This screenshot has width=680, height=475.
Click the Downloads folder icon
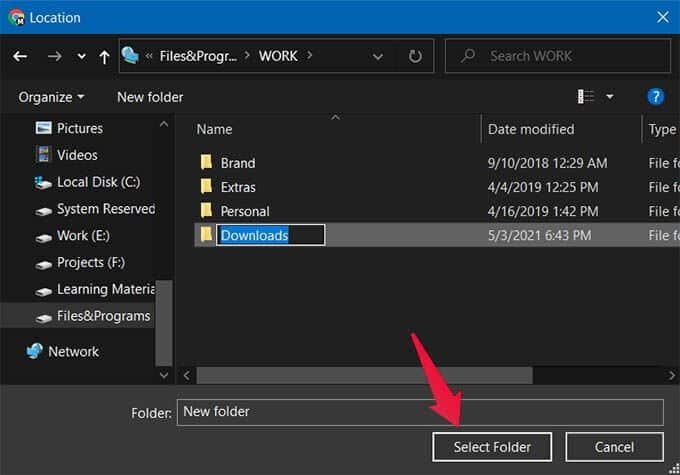pyautogui.click(x=206, y=235)
